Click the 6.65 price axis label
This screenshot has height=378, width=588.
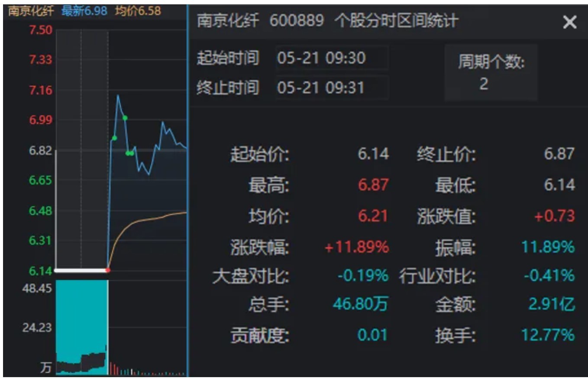[x=41, y=180]
